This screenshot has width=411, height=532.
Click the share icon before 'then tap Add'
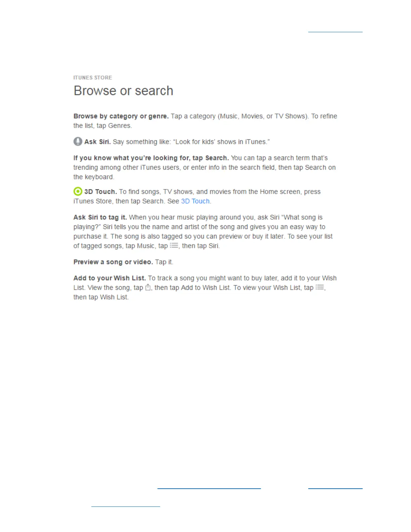148,287
